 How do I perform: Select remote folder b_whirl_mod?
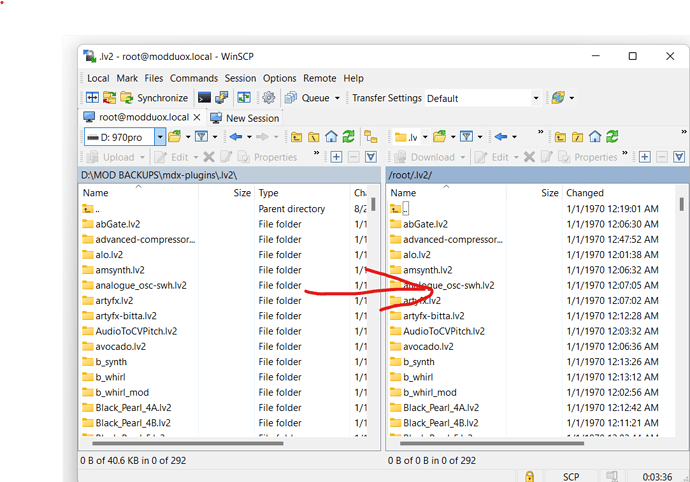[x=423, y=392]
